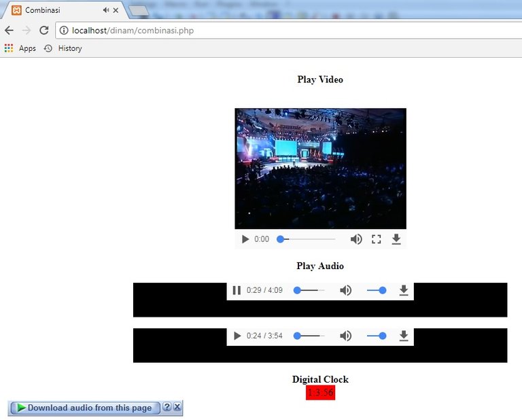522x420 pixels.
Task: Close the Combinasi tab
Action: pos(116,10)
